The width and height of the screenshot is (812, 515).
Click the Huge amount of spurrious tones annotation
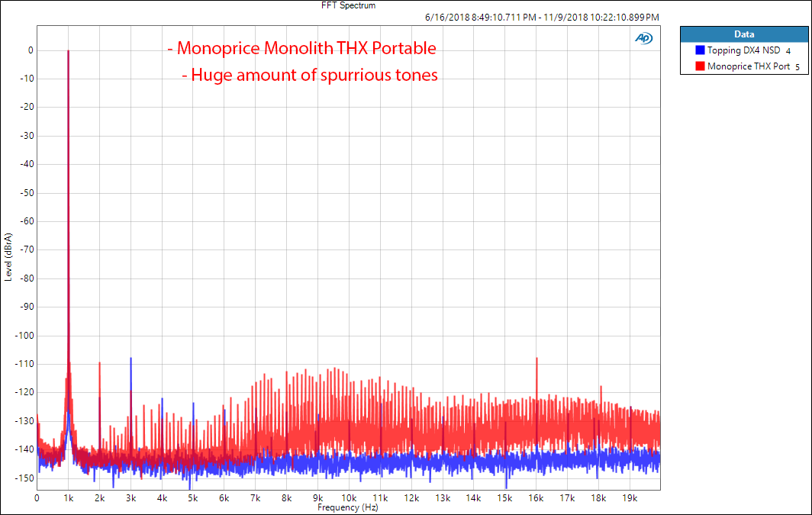point(310,75)
